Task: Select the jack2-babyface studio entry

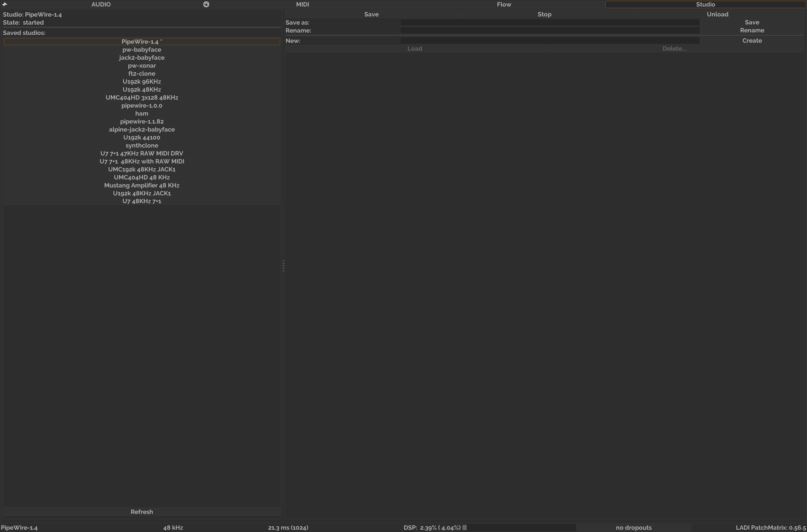Action: [141, 58]
